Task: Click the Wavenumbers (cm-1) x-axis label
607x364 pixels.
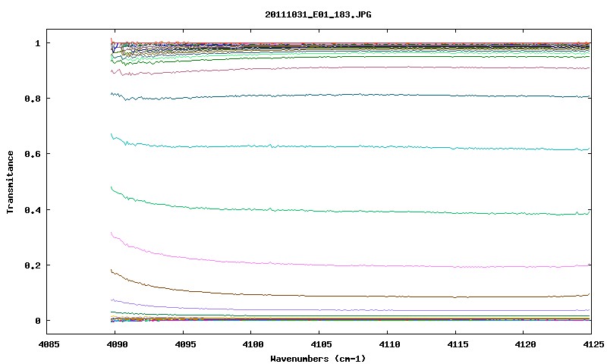Action: [x=318, y=359]
